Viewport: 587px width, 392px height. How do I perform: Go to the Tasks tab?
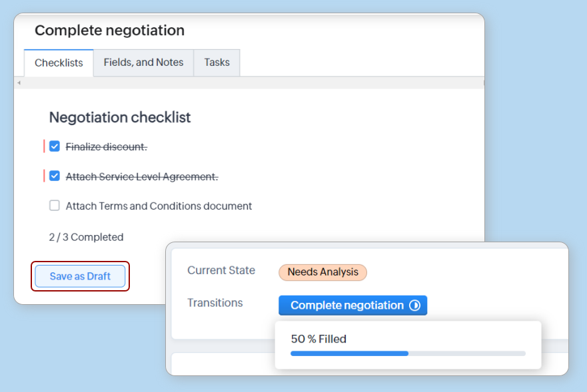coord(217,63)
